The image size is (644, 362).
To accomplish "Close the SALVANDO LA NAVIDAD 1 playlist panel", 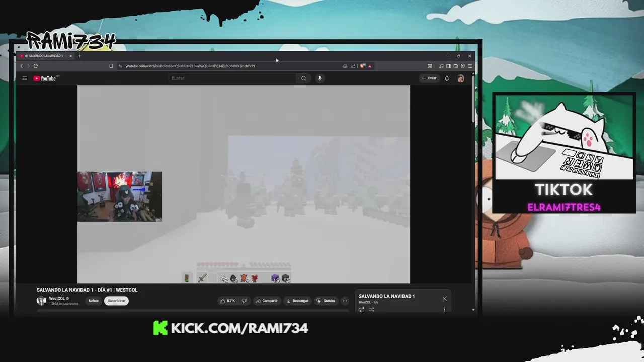I will pyautogui.click(x=444, y=299).
